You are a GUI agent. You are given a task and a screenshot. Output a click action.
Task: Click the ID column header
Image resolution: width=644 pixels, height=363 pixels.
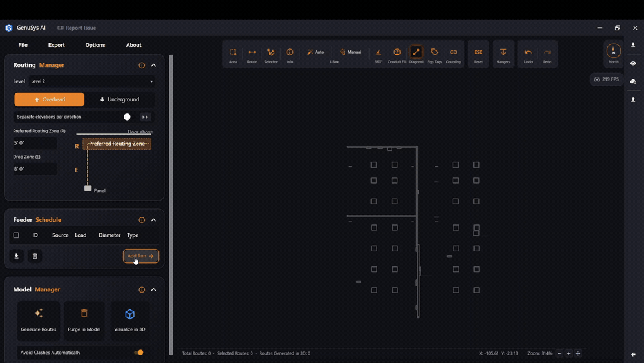[x=35, y=235]
